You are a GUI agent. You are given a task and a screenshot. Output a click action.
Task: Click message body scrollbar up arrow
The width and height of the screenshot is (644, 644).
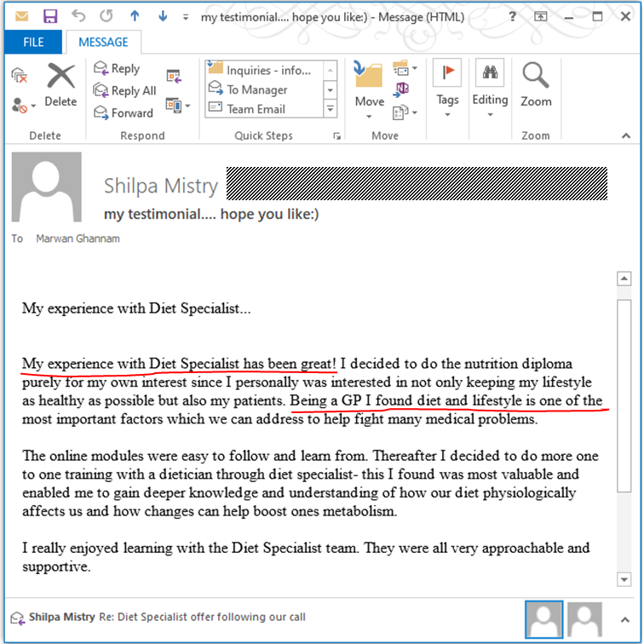pyautogui.click(x=624, y=279)
